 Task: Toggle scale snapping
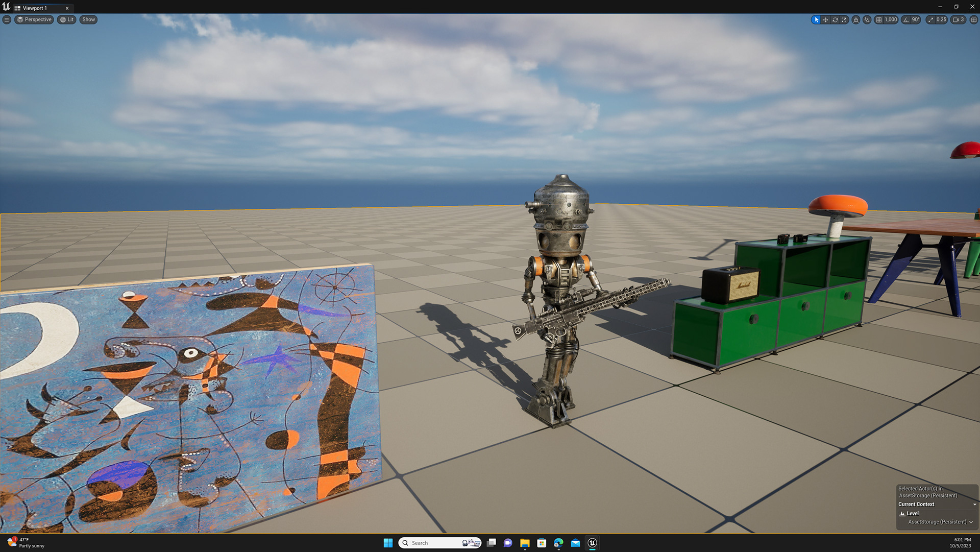(x=930, y=19)
